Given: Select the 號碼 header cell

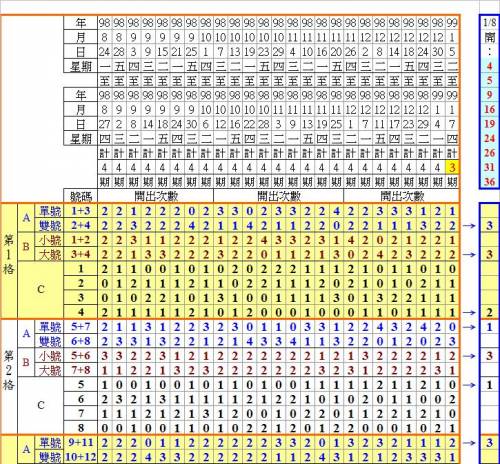Looking at the screenshot, I should (x=81, y=196).
